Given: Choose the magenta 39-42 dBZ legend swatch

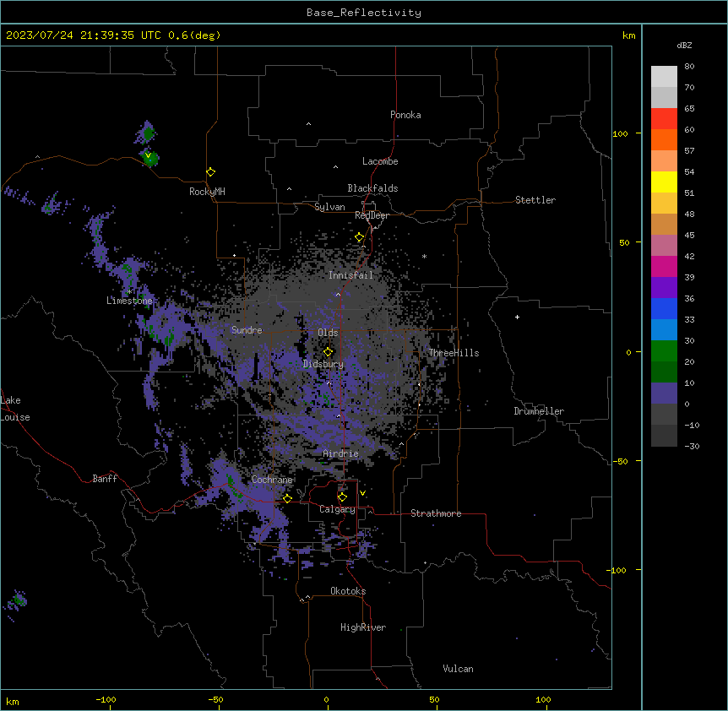Looking at the screenshot, I should coord(664,266).
